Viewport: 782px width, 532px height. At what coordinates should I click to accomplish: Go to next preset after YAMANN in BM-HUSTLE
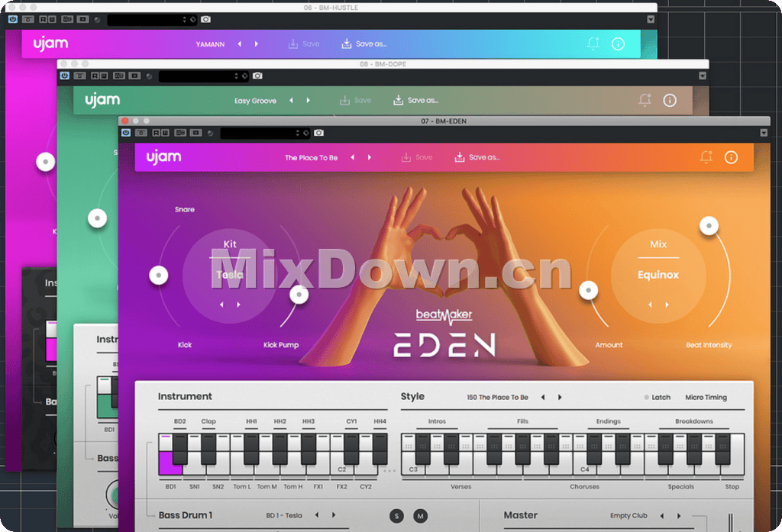tap(257, 44)
